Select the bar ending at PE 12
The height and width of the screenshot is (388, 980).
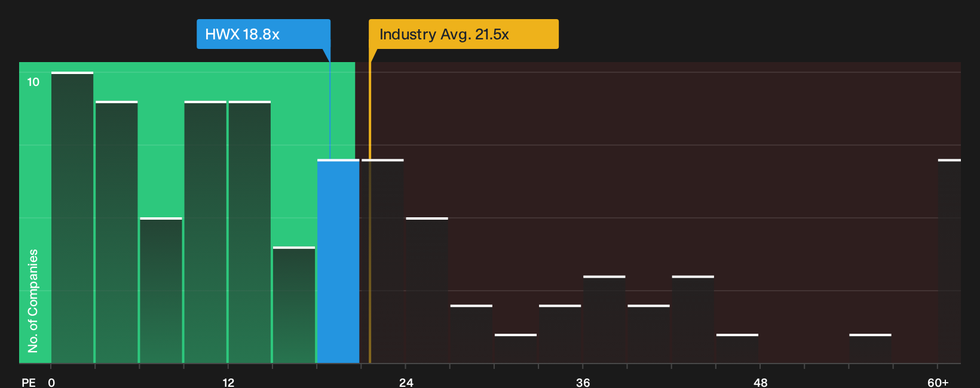point(206,232)
